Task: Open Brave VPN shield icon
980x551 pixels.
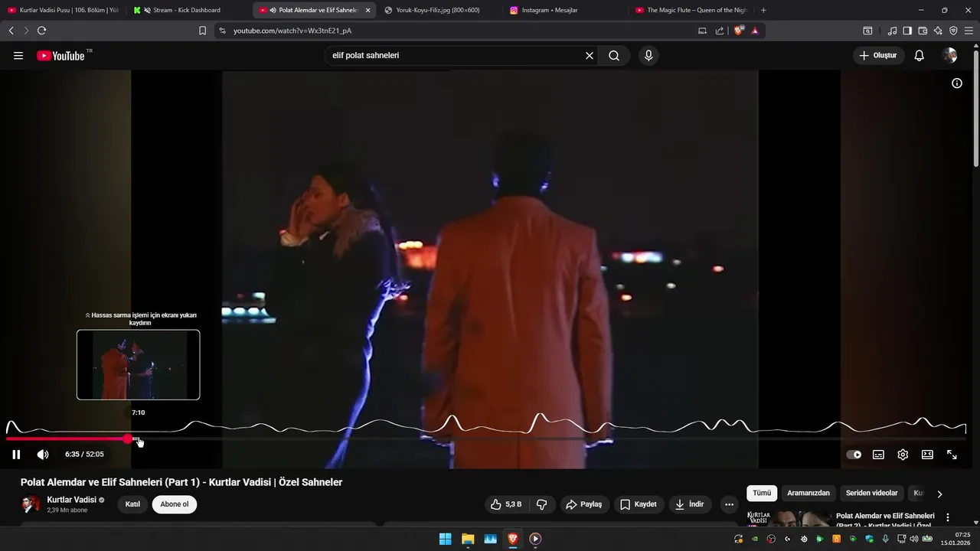Action: pyautogui.click(x=953, y=31)
